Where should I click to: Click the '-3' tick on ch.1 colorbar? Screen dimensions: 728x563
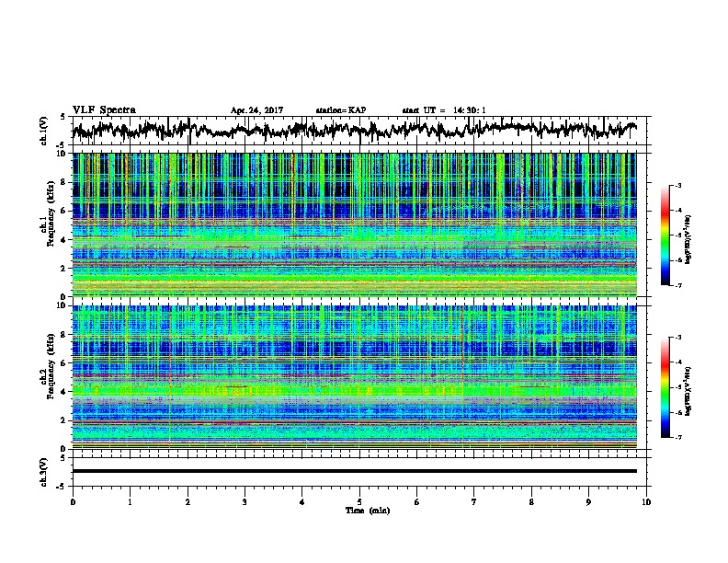point(677,186)
